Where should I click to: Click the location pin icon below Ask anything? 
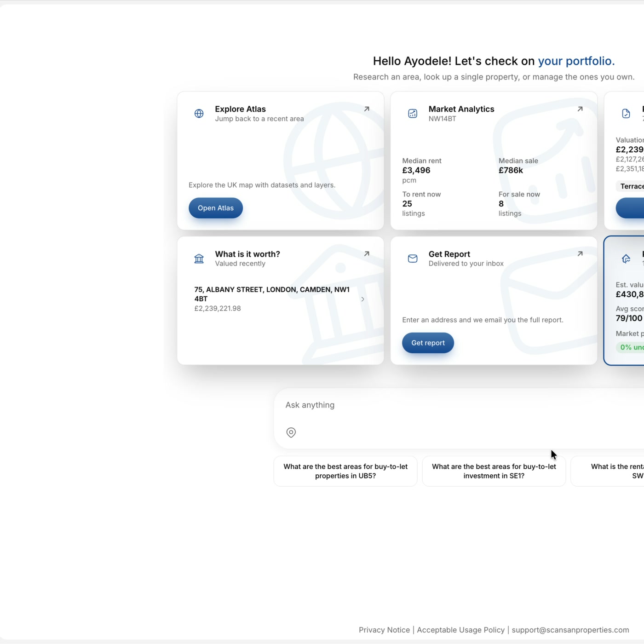coord(291,432)
